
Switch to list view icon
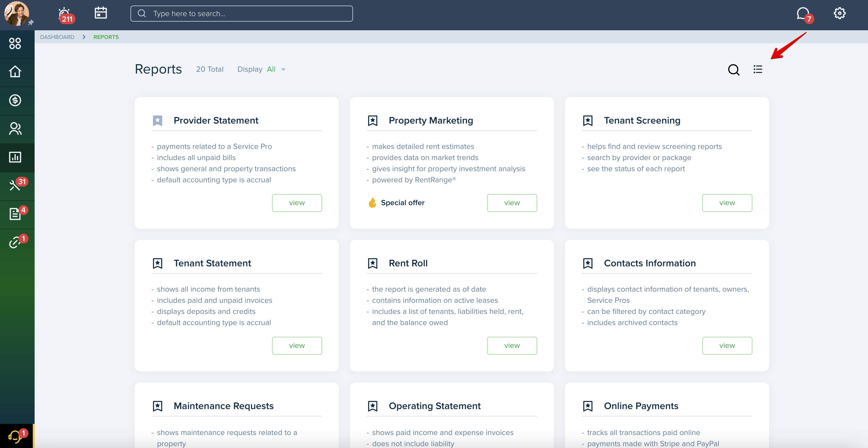pos(757,70)
